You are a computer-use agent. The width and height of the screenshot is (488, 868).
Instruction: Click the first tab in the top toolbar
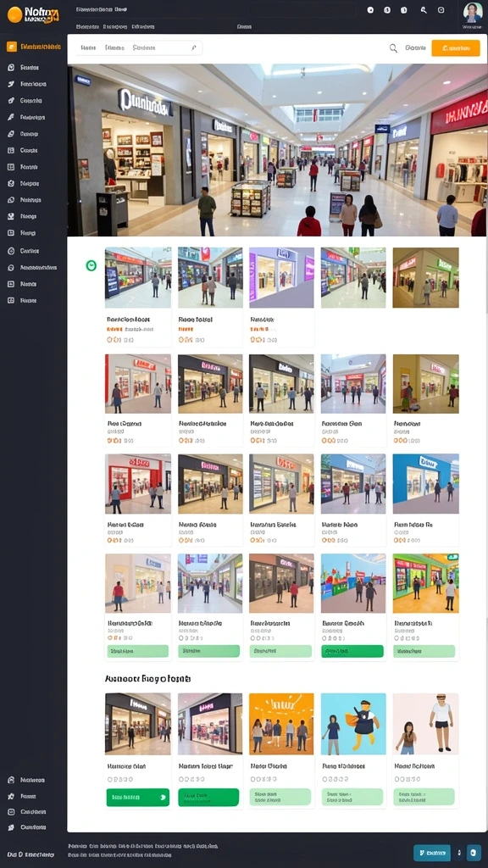(x=88, y=48)
